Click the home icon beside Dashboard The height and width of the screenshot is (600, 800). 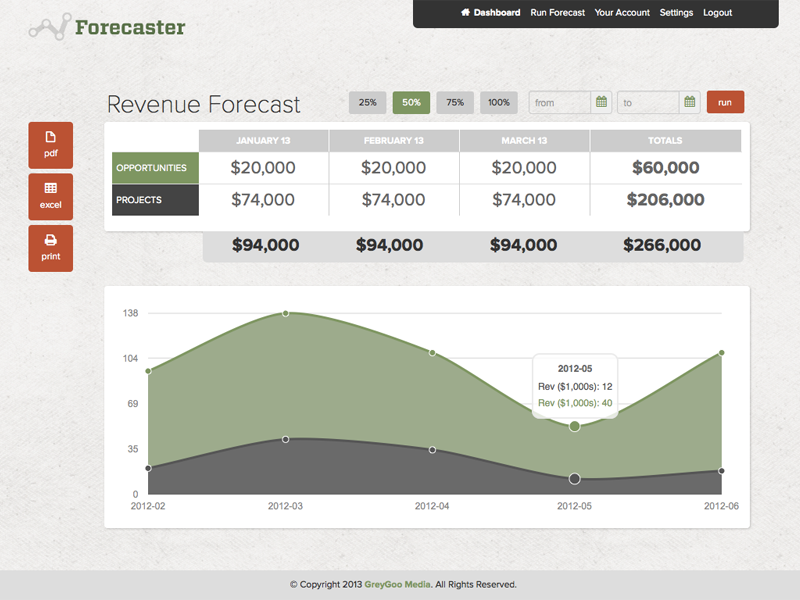click(465, 12)
